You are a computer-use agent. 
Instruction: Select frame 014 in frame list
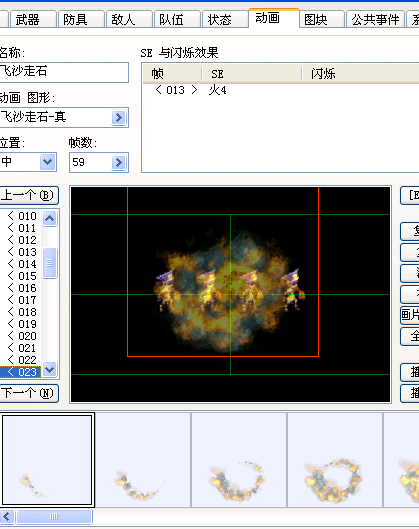[21, 264]
